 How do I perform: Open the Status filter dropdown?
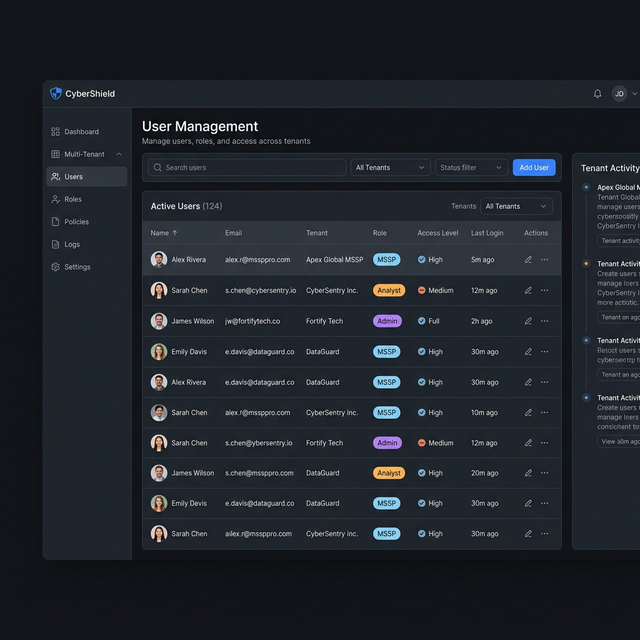(x=471, y=167)
